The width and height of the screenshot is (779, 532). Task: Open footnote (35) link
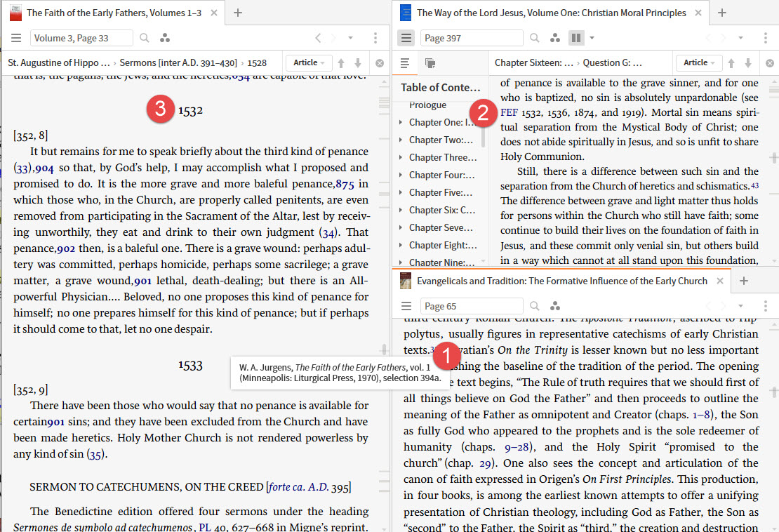pyautogui.click(x=96, y=454)
